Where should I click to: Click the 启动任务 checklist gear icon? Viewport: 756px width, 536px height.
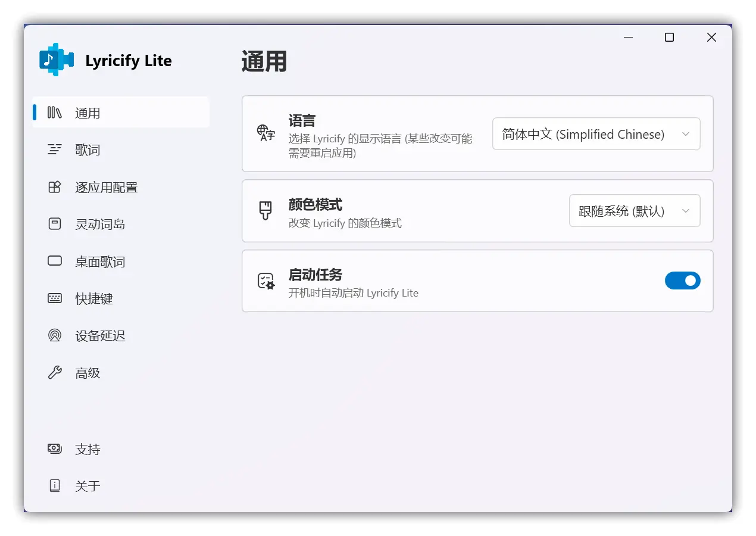pos(265,281)
